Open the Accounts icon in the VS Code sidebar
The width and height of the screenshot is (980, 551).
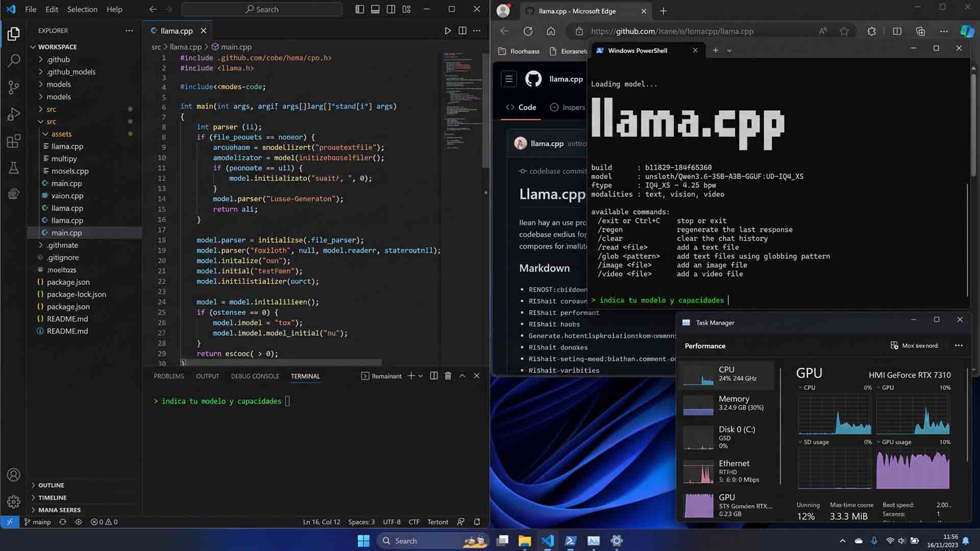tap(14, 475)
